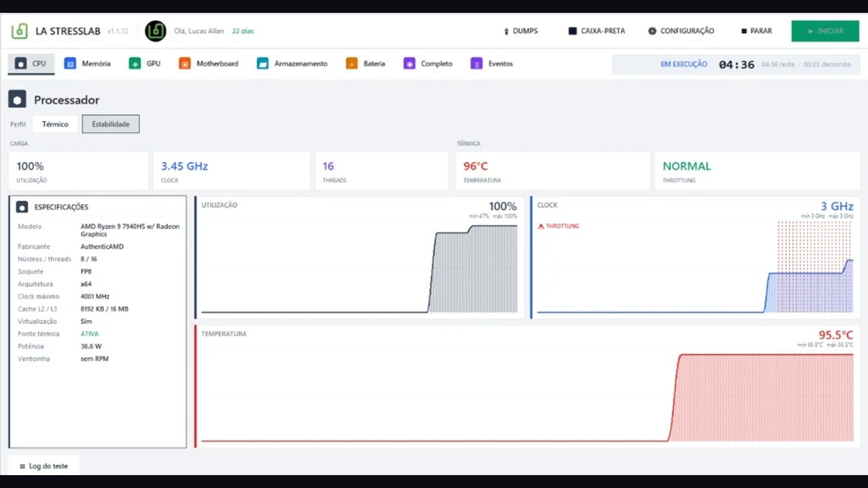The width and height of the screenshot is (868, 488).
Task: Click the 8192 KB / 16 MB cache value
Action: [x=104, y=309]
